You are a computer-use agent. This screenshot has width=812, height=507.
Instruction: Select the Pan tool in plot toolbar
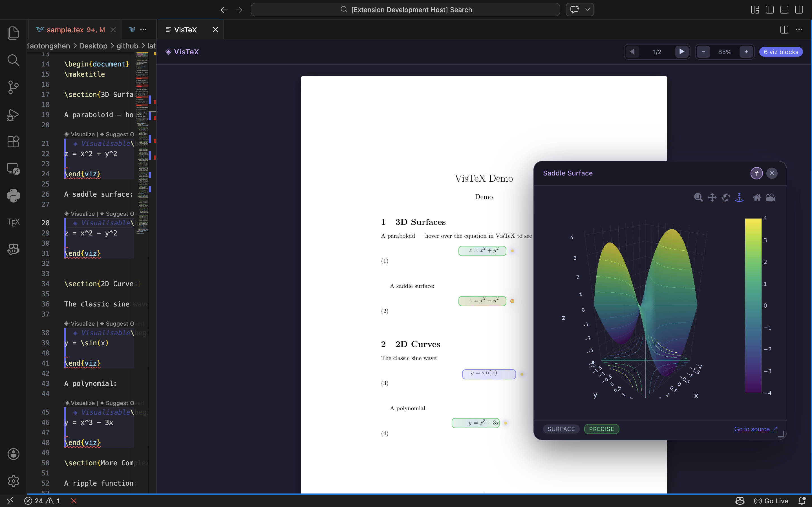coord(712,197)
